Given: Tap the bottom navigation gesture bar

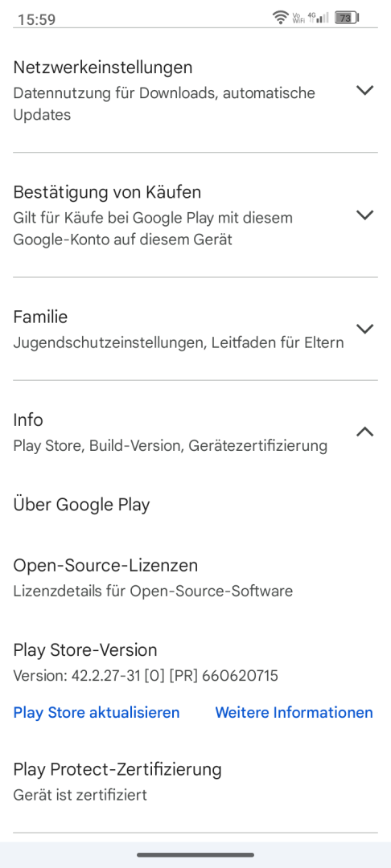Looking at the screenshot, I should tap(195, 854).
